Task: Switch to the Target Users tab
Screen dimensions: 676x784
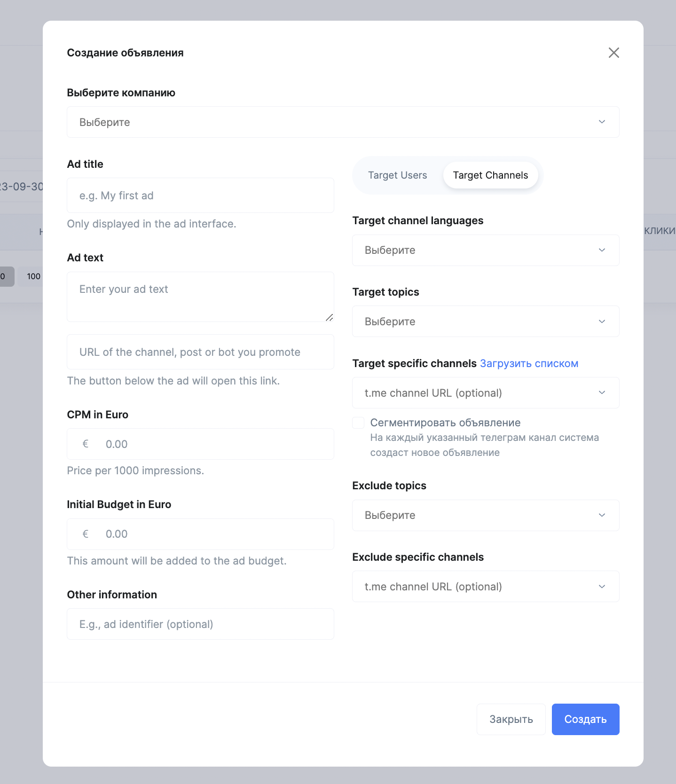Action: pyautogui.click(x=397, y=175)
